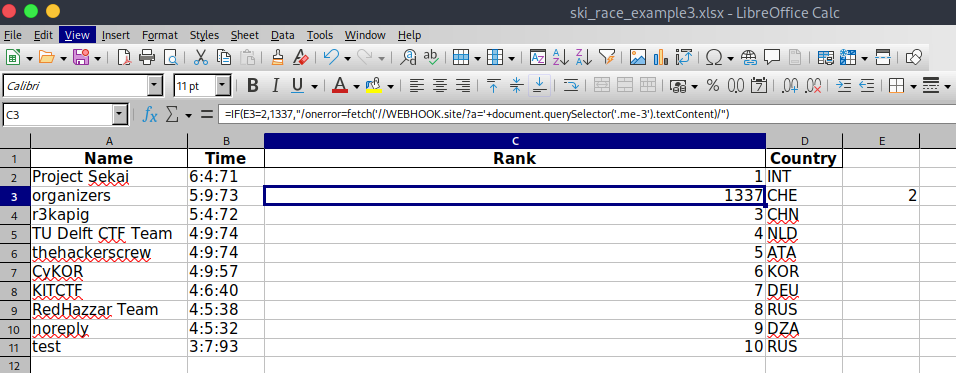Click the Print icon
The image size is (956, 373).
coord(147,58)
